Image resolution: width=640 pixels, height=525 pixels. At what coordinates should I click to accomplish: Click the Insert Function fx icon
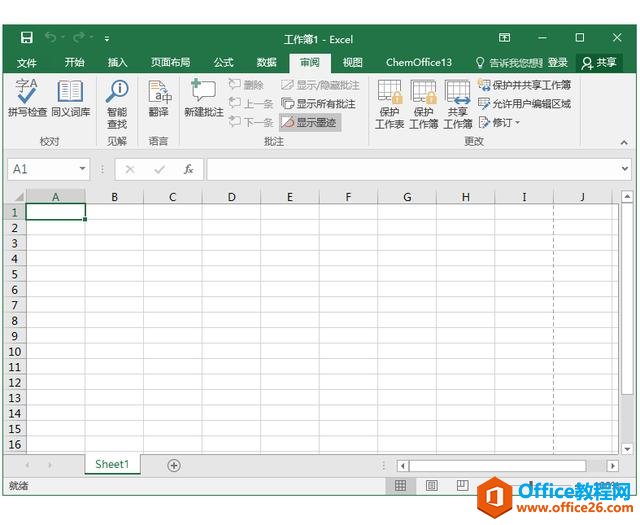[188, 169]
